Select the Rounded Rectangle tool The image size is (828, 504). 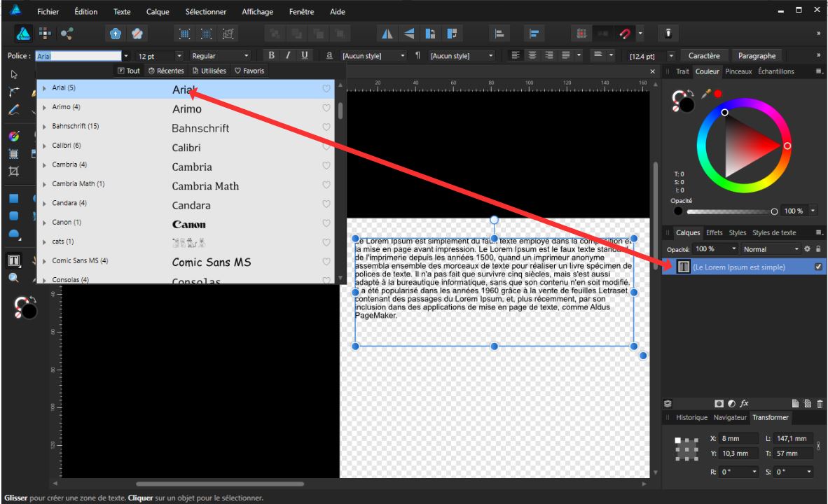[x=14, y=216]
